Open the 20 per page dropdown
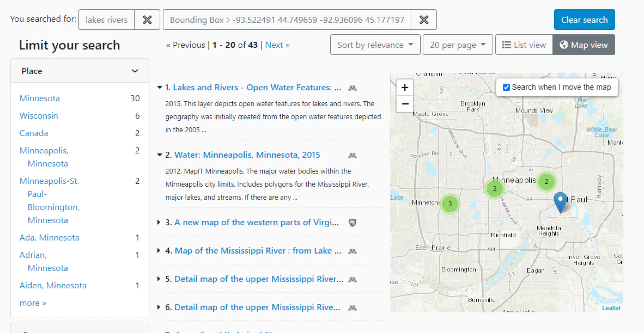 458,45
